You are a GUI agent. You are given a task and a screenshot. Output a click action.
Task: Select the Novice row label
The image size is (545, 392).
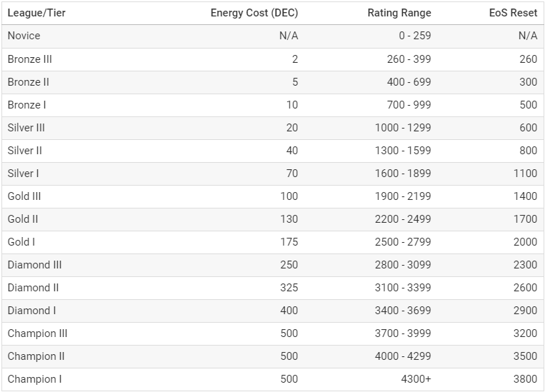pyautogui.click(x=24, y=36)
